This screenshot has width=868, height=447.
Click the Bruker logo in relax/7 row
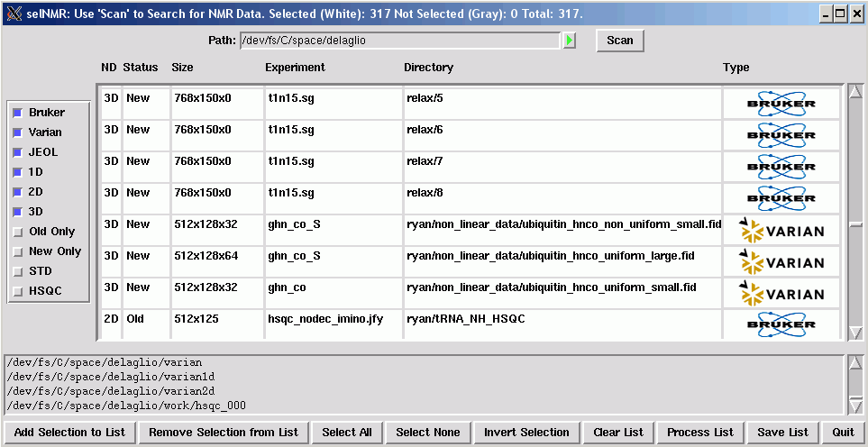click(781, 167)
